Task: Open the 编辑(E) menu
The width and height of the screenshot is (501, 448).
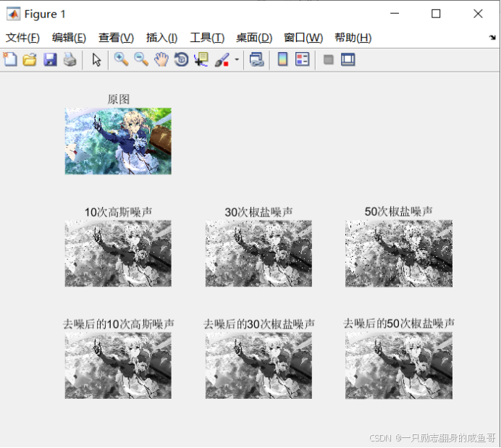Action: point(69,38)
